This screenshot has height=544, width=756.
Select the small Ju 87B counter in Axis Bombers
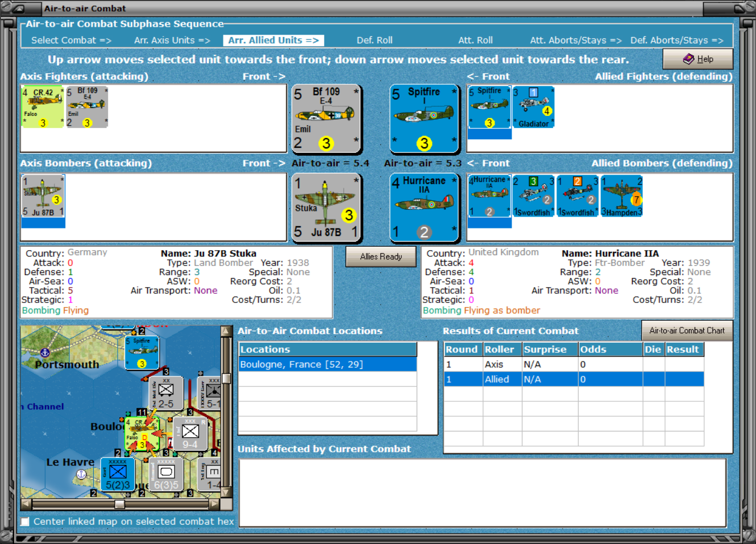(43, 196)
